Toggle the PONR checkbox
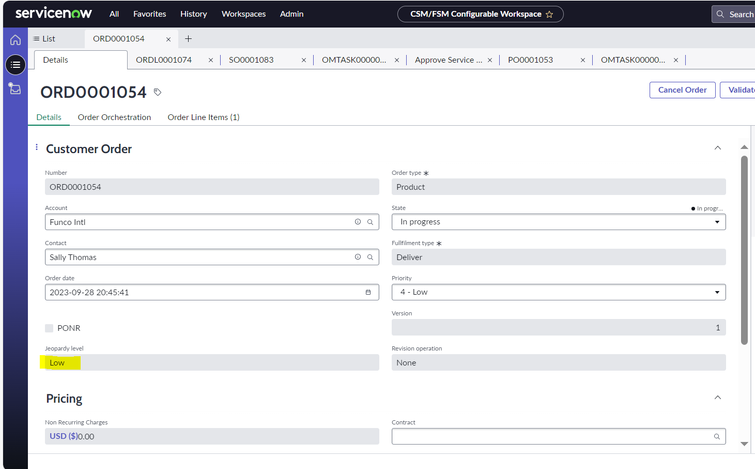The width and height of the screenshot is (755, 469). click(49, 328)
